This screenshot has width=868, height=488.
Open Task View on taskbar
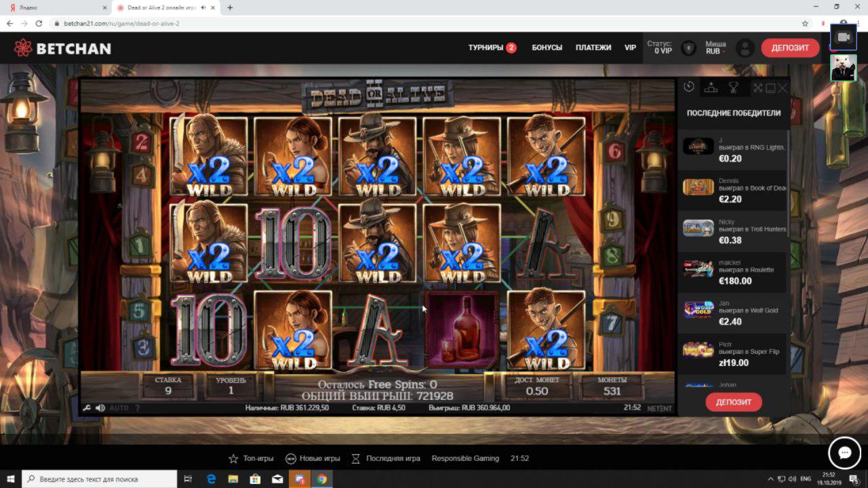(189, 479)
